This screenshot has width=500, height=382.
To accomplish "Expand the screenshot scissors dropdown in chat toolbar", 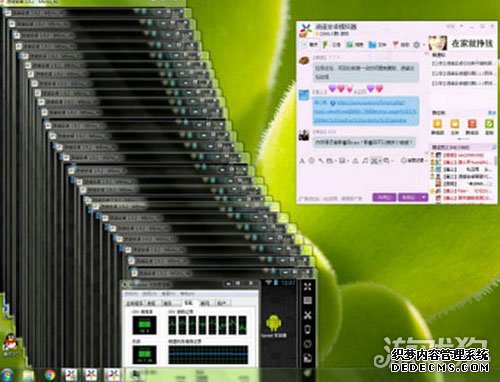I will click(380, 161).
